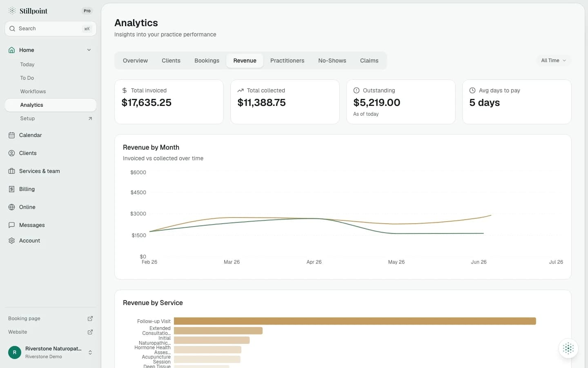Click the Online globe icon

[11, 207]
